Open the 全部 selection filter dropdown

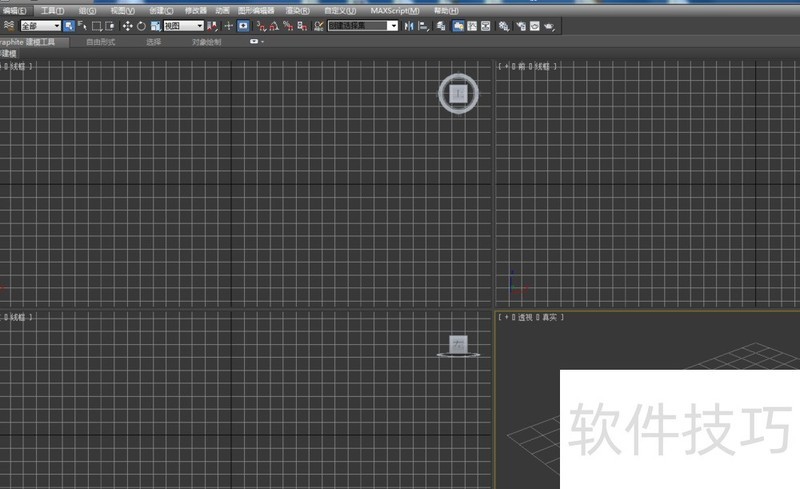41,25
